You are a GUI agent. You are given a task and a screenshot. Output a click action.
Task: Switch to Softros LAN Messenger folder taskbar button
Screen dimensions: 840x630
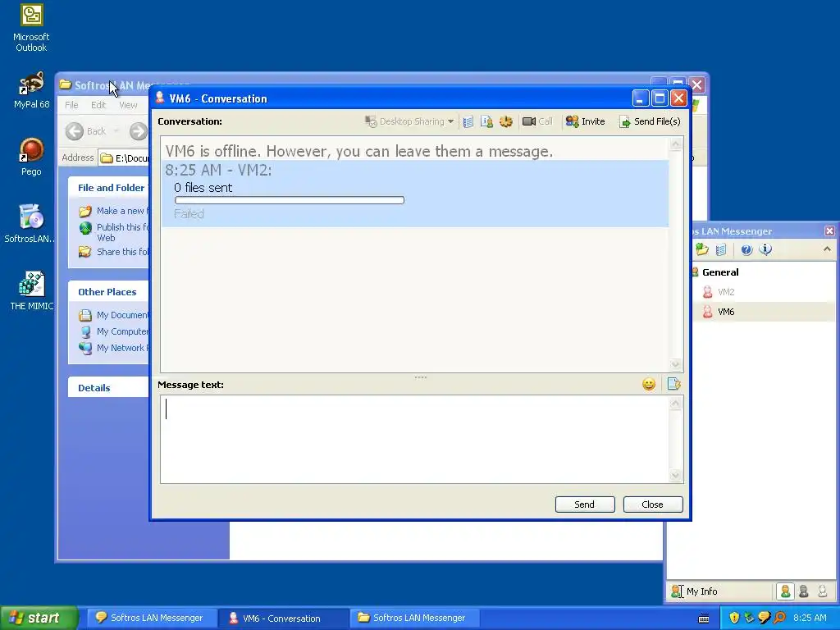pos(413,618)
